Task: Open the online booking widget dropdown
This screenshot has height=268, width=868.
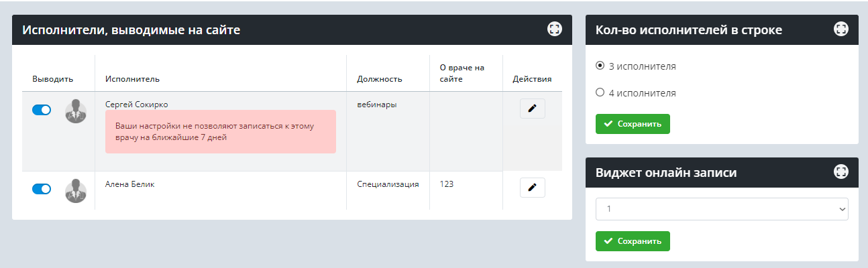Action: (722, 209)
